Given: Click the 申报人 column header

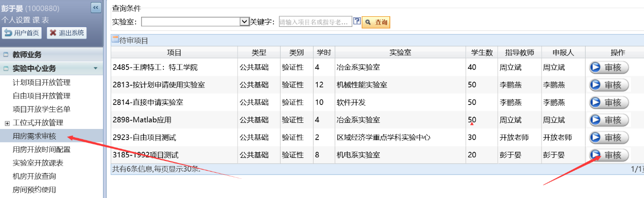Looking at the screenshot, I should 563,53.
